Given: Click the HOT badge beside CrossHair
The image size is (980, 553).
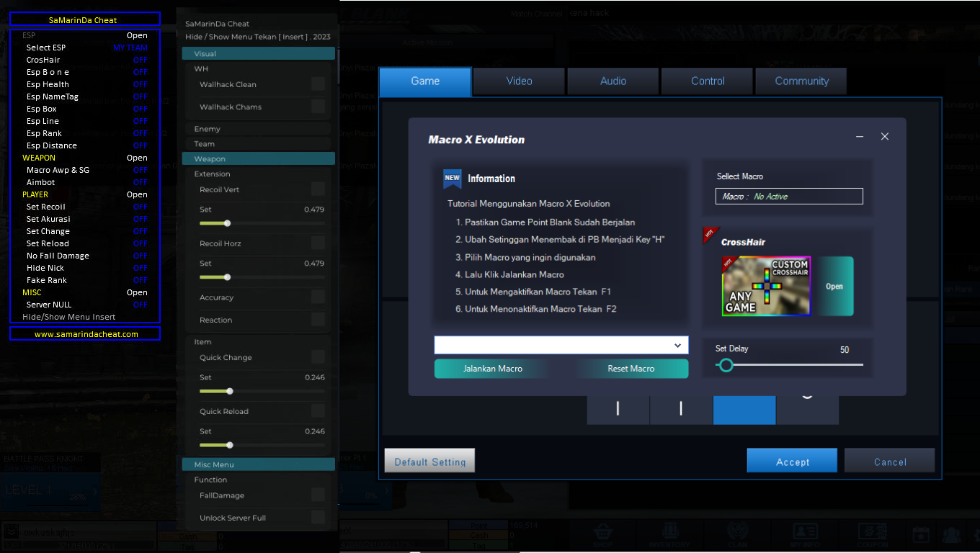Looking at the screenshot, I should click(709, 235).
